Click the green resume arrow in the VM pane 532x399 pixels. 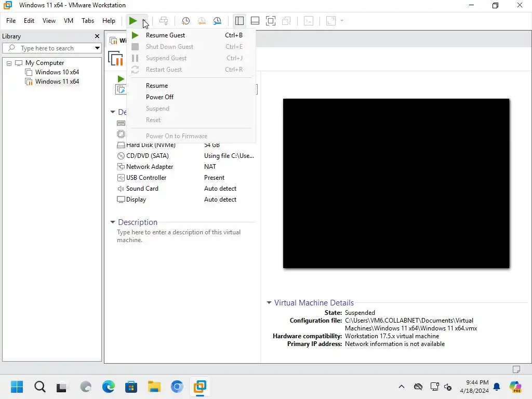[x=121, y=79]
